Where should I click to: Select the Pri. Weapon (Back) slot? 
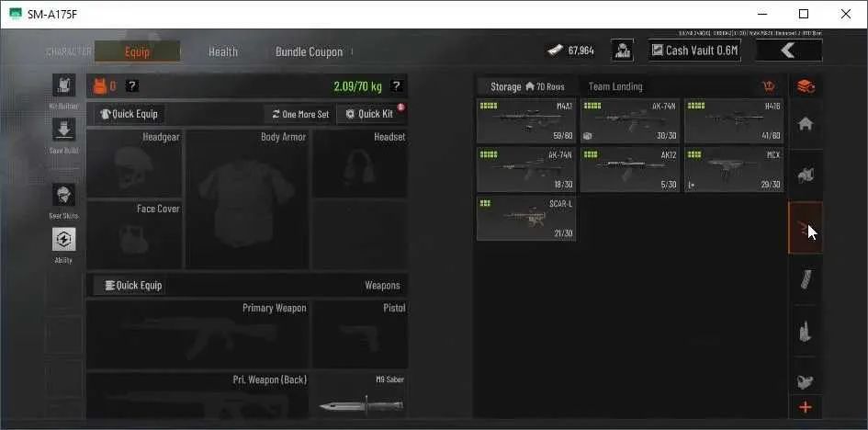198,395
